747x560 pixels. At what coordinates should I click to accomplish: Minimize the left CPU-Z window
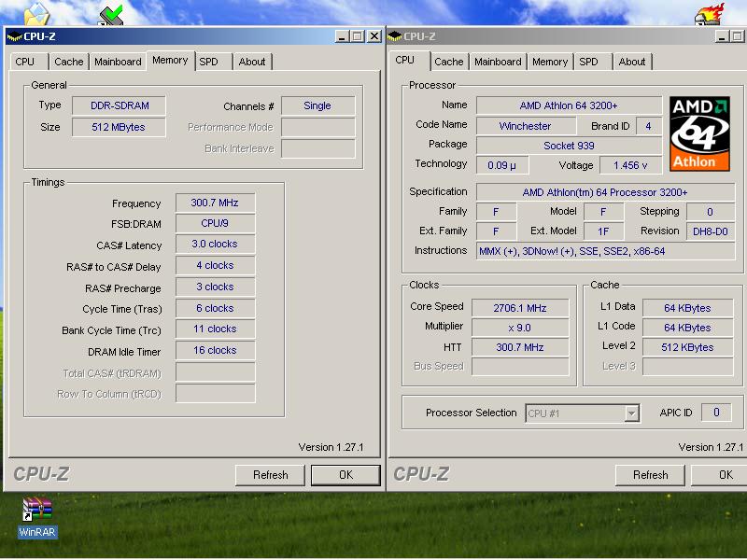tap(342, 36)
